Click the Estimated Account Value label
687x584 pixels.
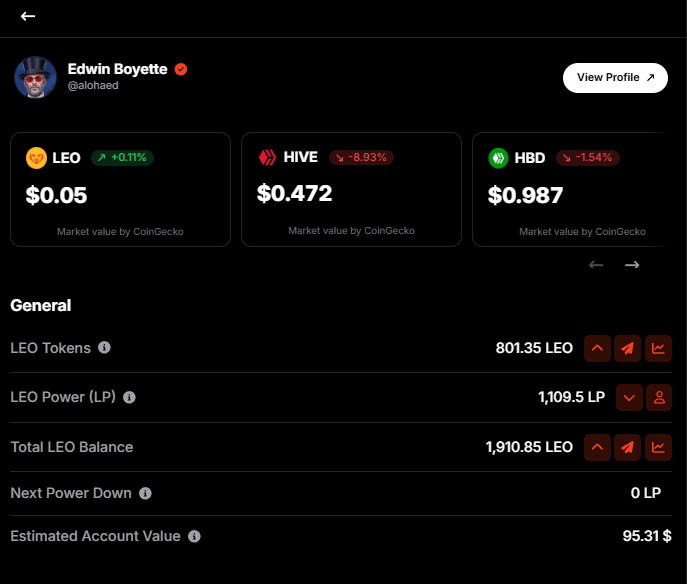click(96, 536)
